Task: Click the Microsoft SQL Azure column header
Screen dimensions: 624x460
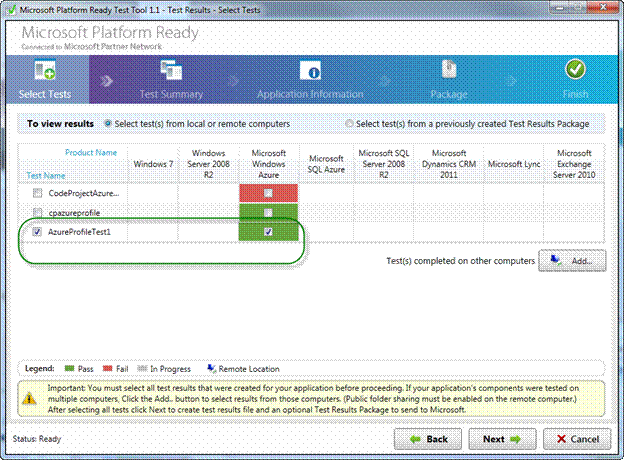Action: [x=326, y=164]
